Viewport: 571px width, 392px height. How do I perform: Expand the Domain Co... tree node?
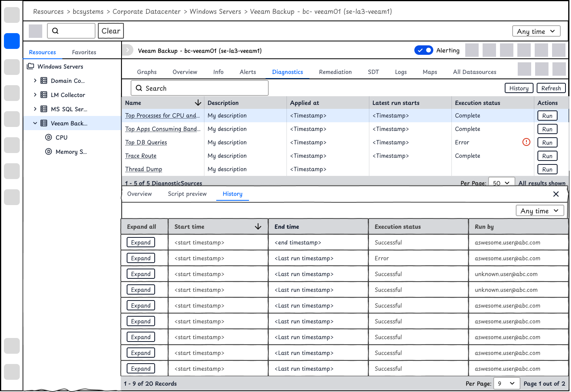coord(35,80)
